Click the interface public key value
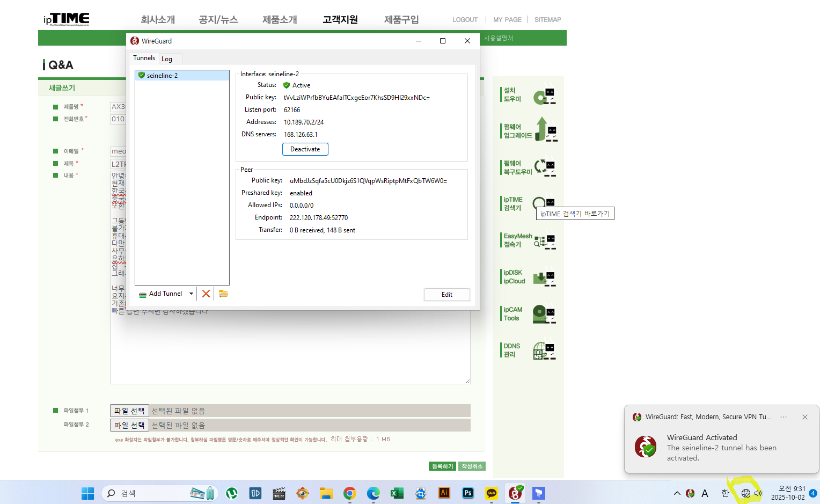This screenshot has width=820, height=504. point(357,98)
